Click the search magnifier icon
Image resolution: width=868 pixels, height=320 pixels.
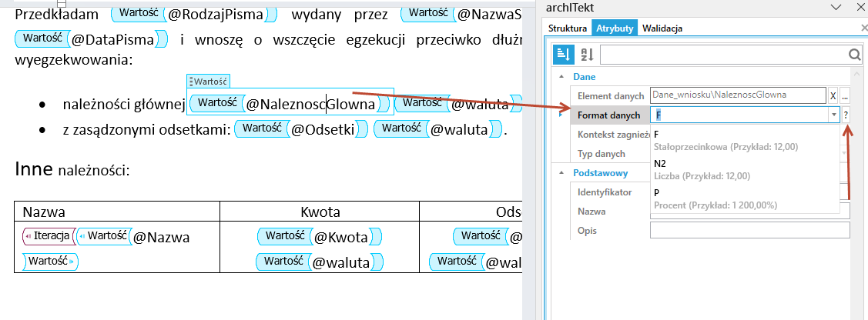[855, 54]
